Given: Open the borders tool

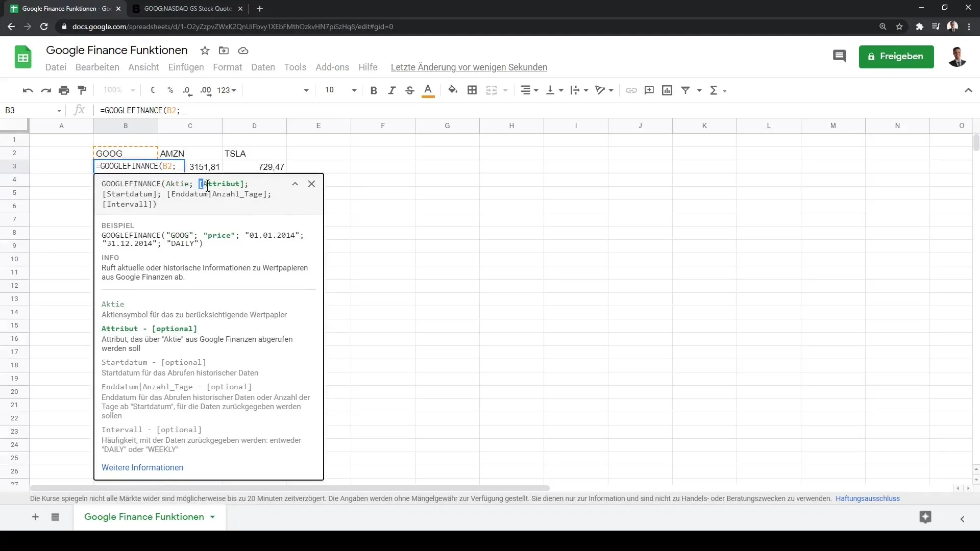Looking at the screenshot, I should pyautogui.click(x=472, y=90).
